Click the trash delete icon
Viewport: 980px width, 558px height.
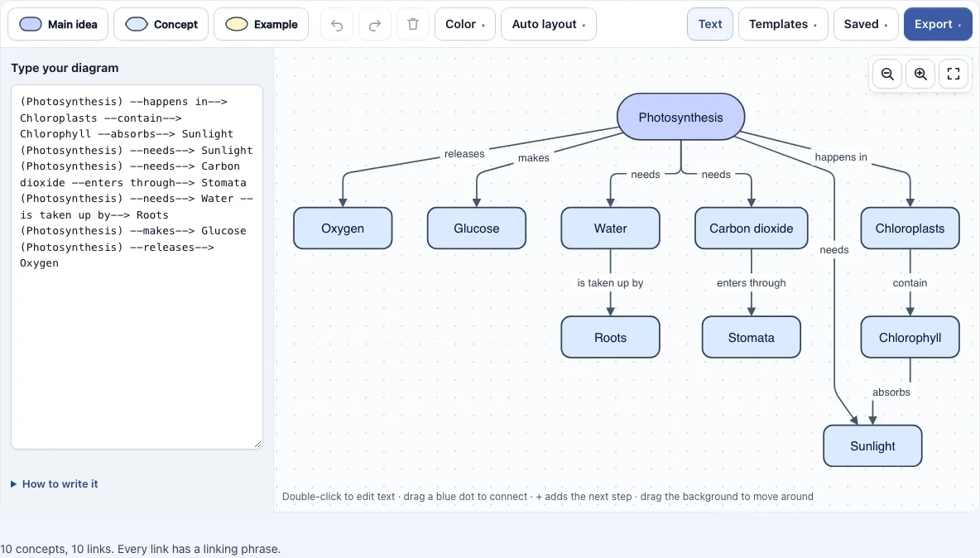coord(413,24)
